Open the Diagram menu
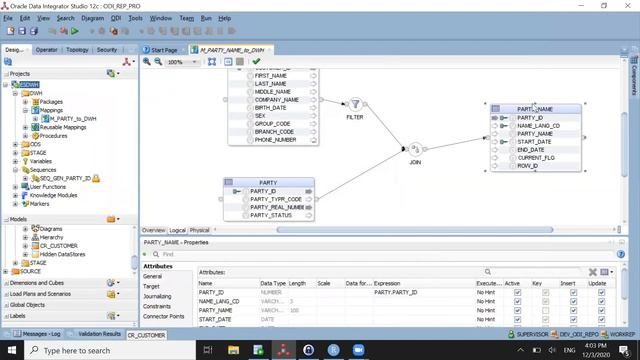Image resolution: width=640 pixels, height=360 pixels. (x=93, y=18)
